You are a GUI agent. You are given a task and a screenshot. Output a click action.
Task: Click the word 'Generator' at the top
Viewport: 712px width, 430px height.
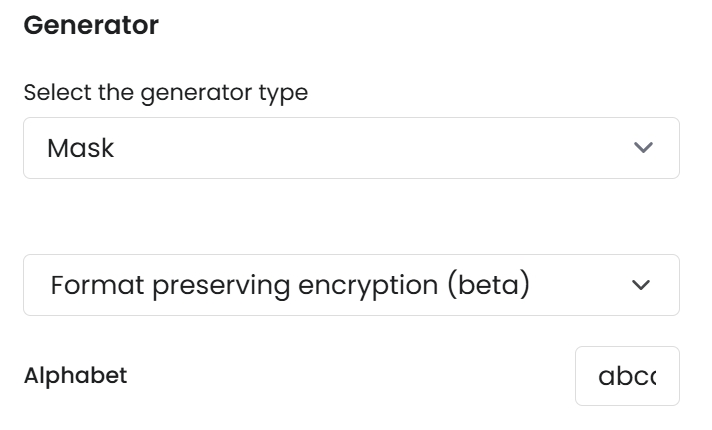click(x=91, y=26)
